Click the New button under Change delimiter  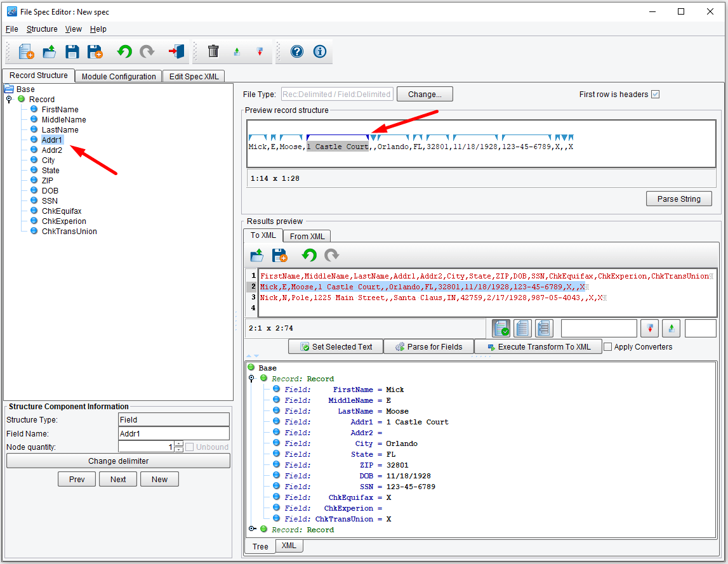[x=159, y=479]
